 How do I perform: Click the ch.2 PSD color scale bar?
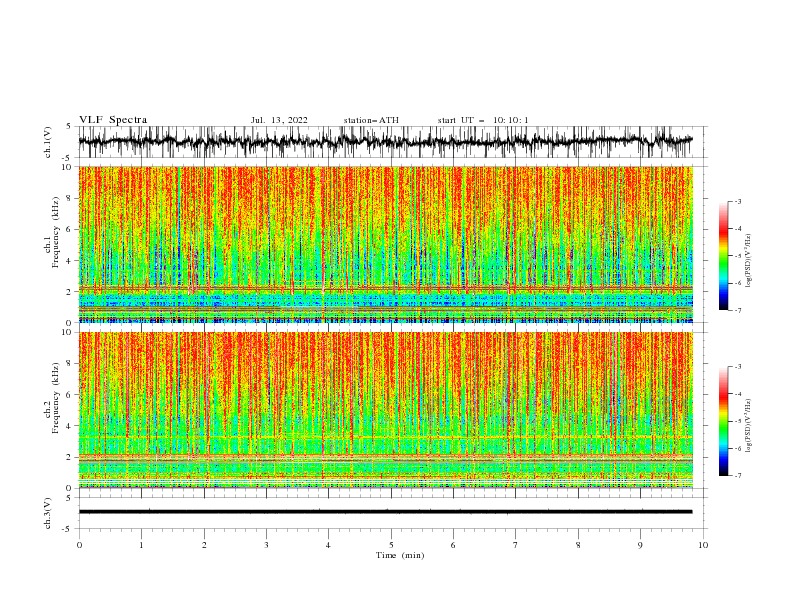click(x=724, y=421)
